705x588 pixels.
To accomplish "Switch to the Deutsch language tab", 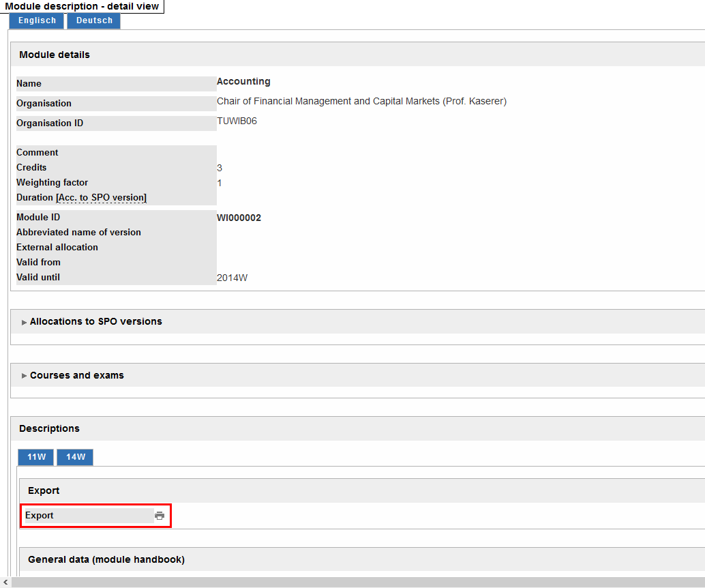I will 94,20.
